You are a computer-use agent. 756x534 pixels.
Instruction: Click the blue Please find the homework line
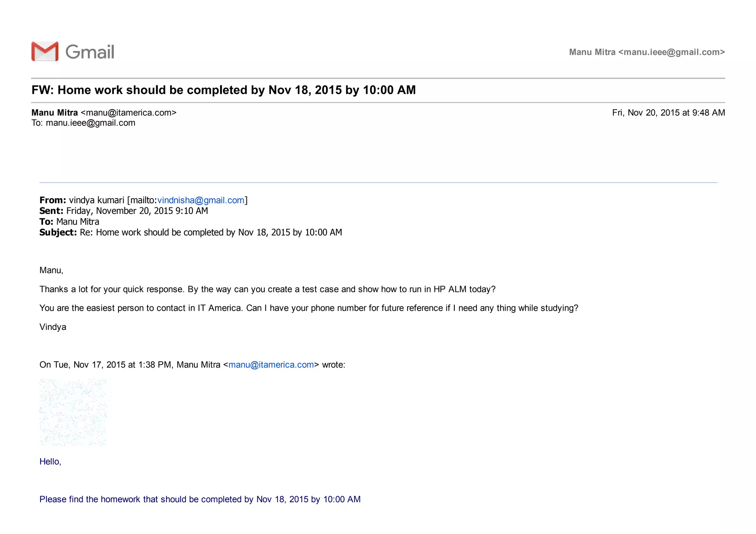tap(200, 499)
